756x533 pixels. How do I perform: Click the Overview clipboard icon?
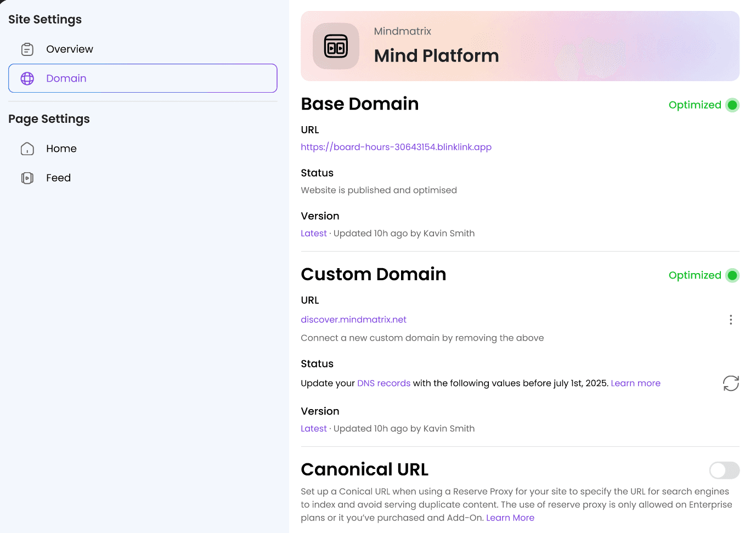click(x=27, y=49)
